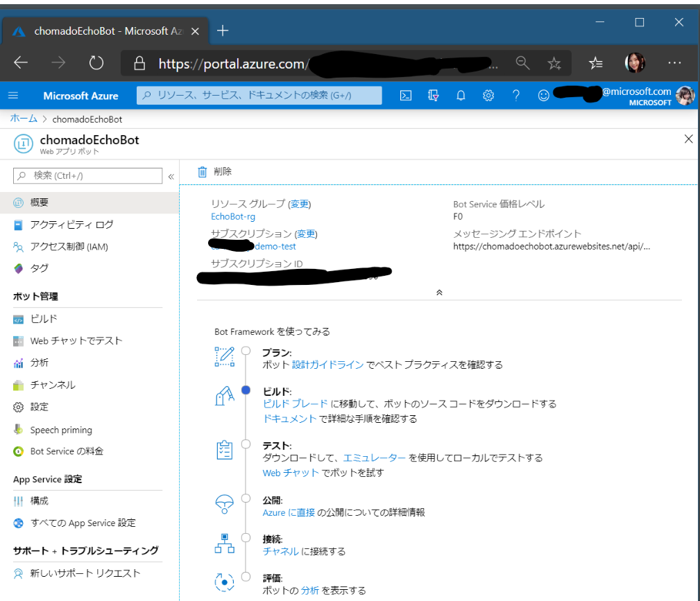This screenshot has width=700, height=601.
Task: Click the Azure global search box
Action: tap(259, 96)
